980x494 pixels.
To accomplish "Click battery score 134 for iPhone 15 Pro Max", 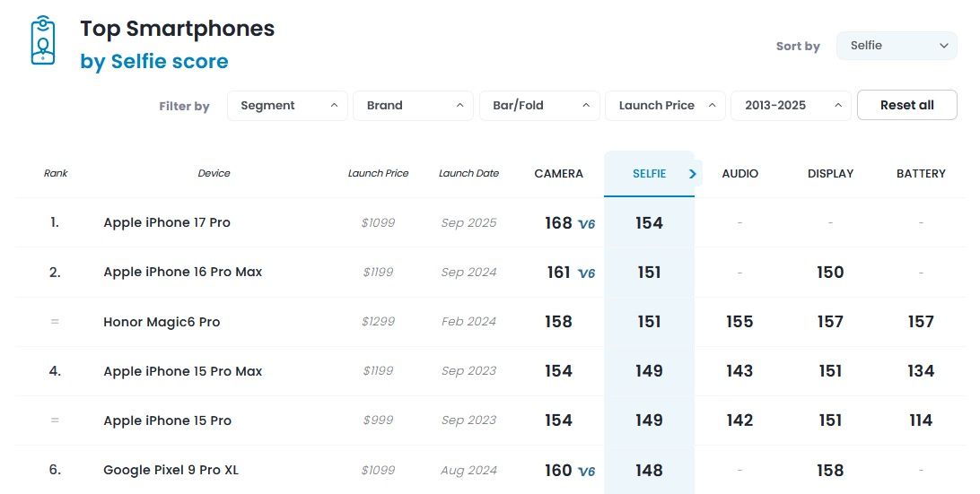I will point(922,371).
